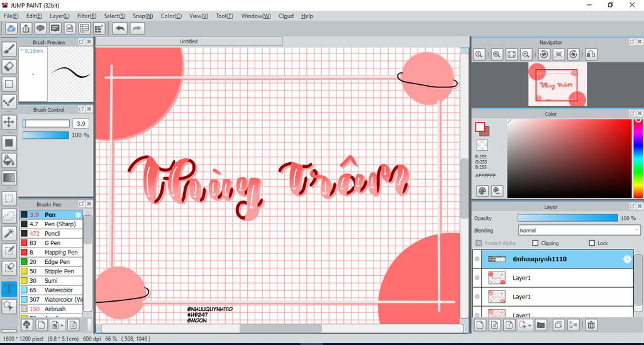
Task: Activate the Move tool
Action: tap(9, 122)
